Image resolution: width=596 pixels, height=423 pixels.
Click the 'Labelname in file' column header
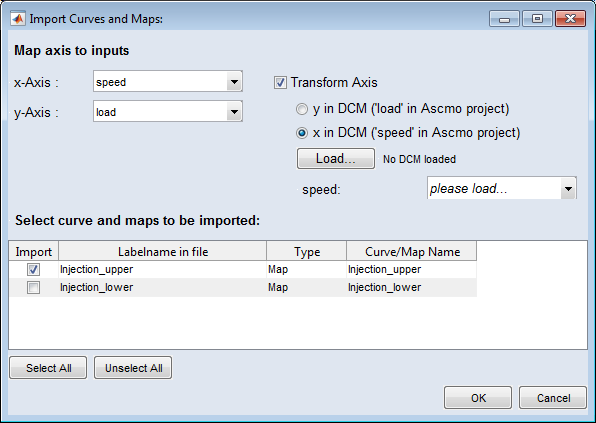tap(163, 251)
